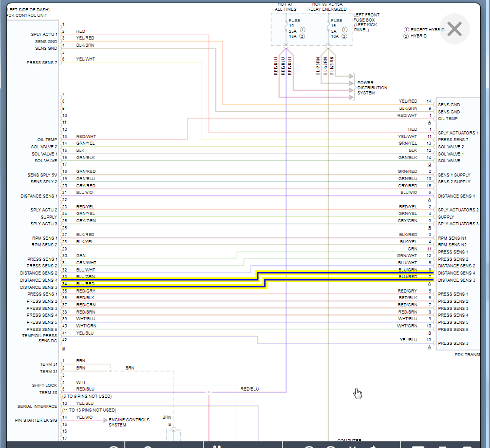This screenshot has width=490, height=448.
Task: Click the Power Distribution System label
Action: click(x=372, y=88)
